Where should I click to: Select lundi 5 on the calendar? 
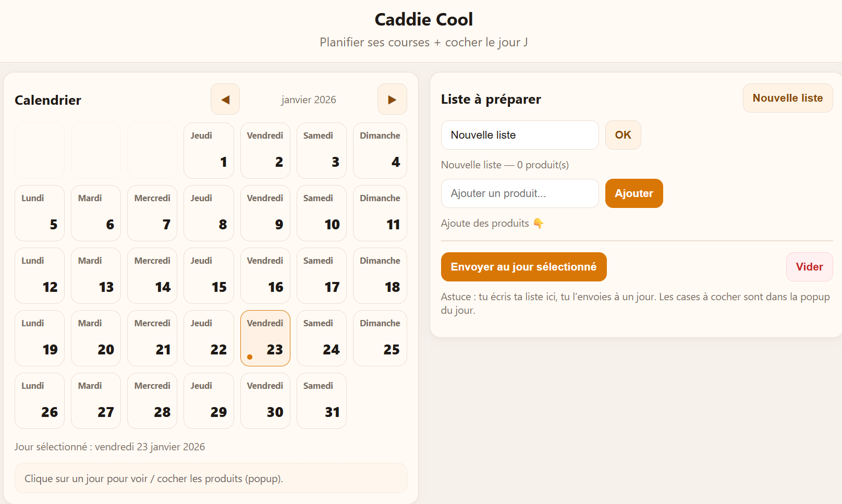point(39,213)
